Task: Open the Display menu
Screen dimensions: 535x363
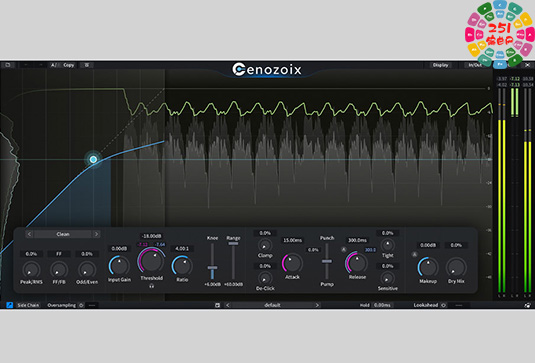Action: point(440,65)
